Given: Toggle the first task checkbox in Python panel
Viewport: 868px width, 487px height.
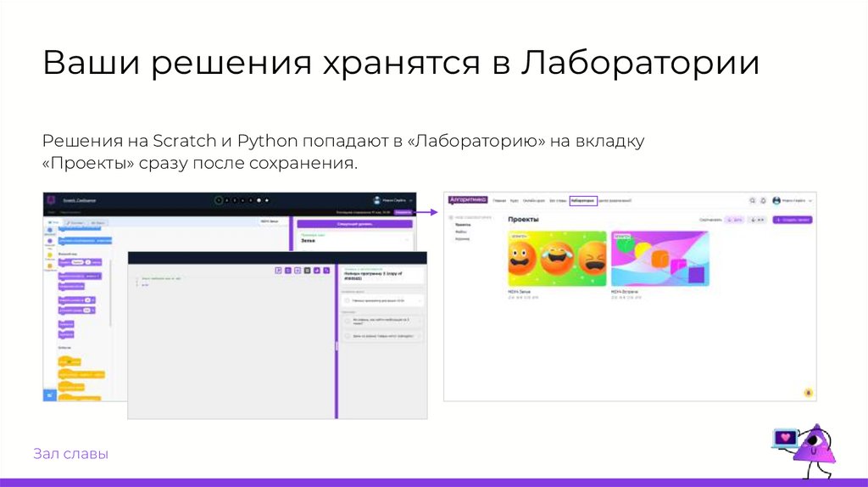Looking at the screenshot, I should tap(348, 300).
